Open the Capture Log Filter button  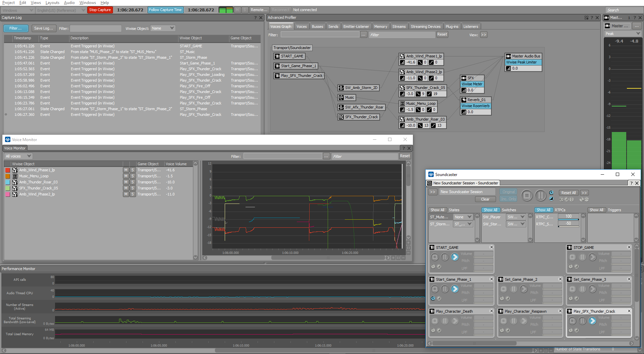(15, 28)
